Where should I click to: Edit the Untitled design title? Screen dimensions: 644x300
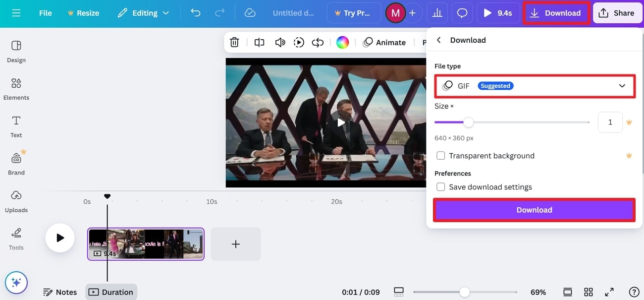(x=294, y=13)
